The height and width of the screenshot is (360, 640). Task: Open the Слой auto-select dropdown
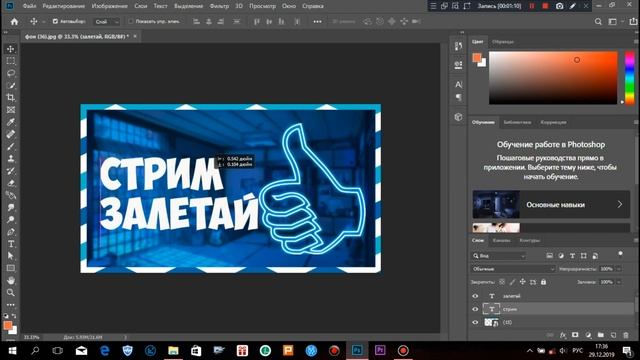click(x=106, y=22)
